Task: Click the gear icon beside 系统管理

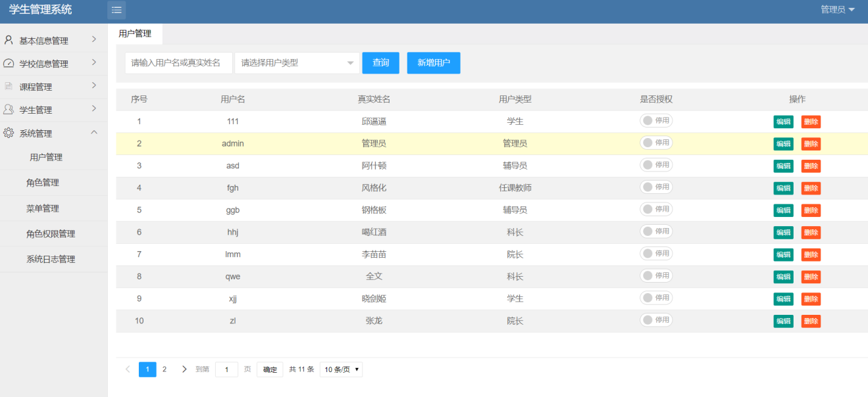Action: (x=9, y=133)
